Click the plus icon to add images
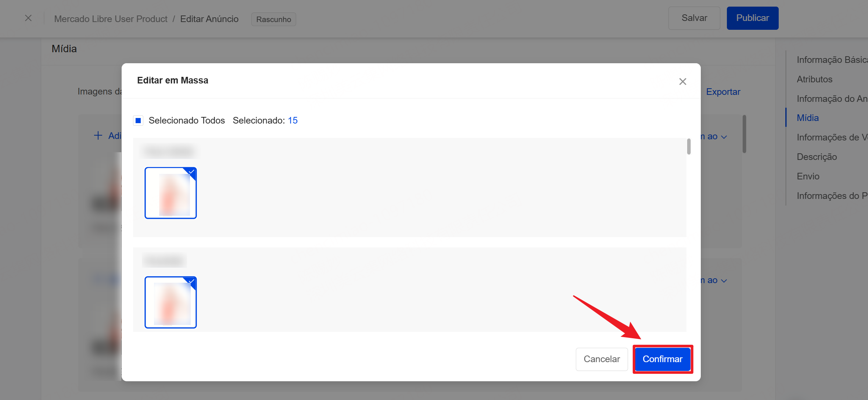The height and width of the screenshot is (400, 868). click(98, 136)
